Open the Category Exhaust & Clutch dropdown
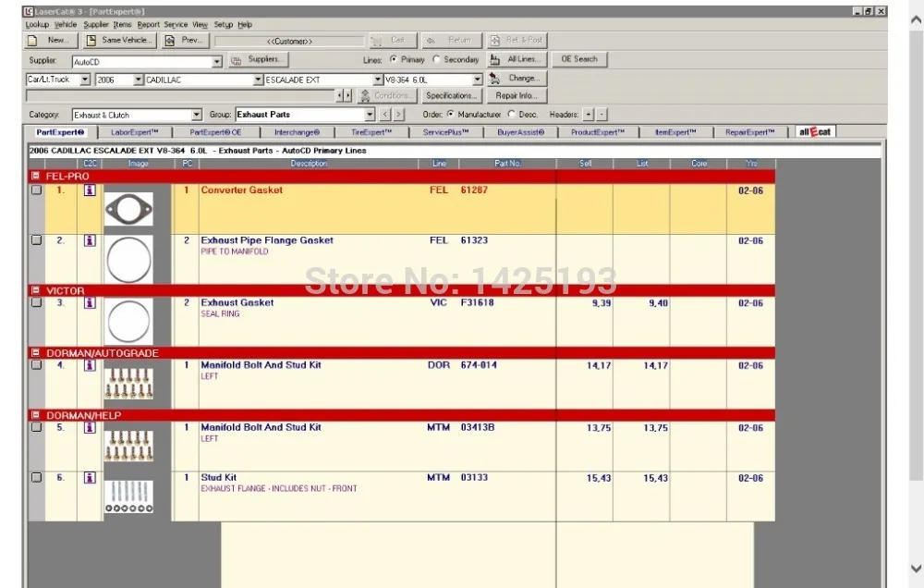The width and height of the screenshot is (924, 588). [x=197, y=115]
